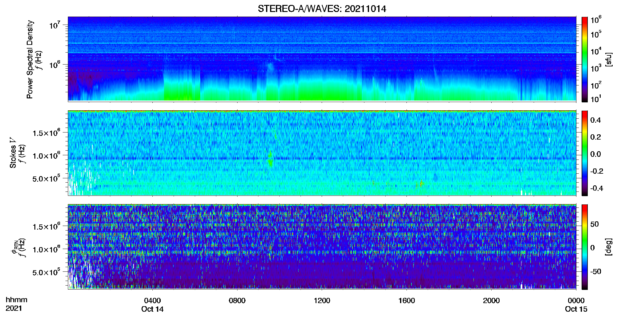
Task: Click 1.0×10^6 tick on Stokes V panel
Action: 46,156
